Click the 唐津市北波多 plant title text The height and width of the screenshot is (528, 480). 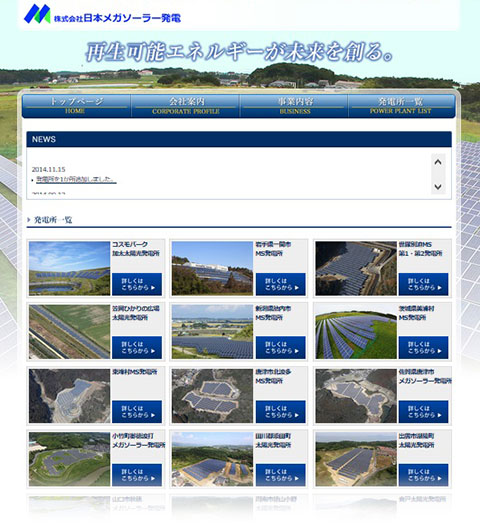tap(274, 376)
